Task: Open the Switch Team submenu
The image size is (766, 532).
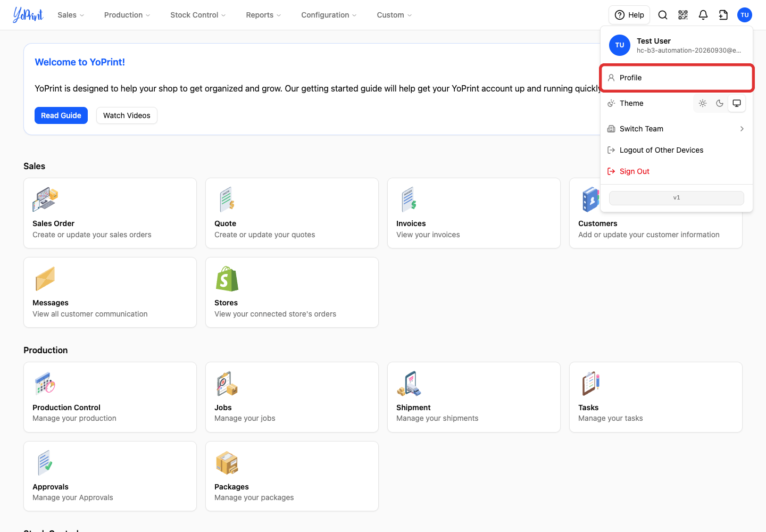Action: 677,129
